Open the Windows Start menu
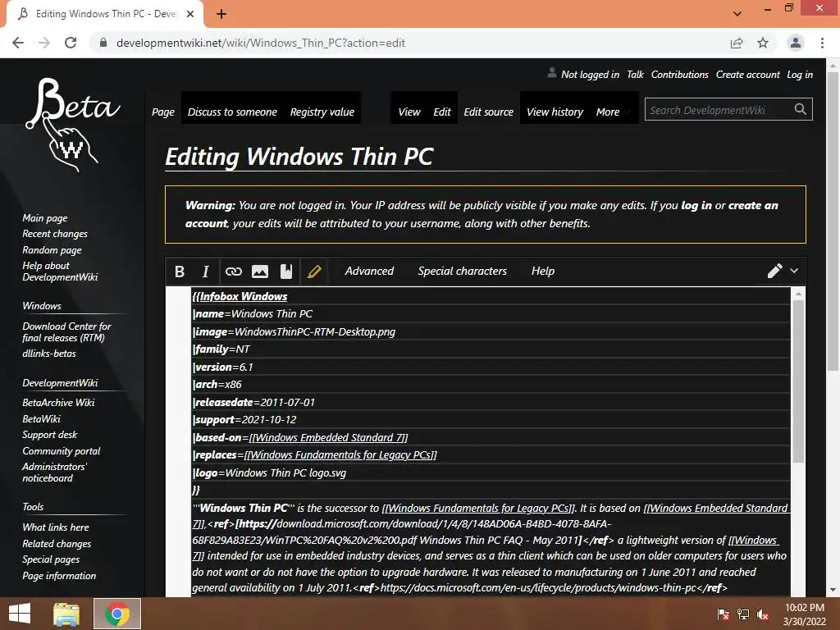Viewport: 840px width, 630px height. tap(20, 614)
